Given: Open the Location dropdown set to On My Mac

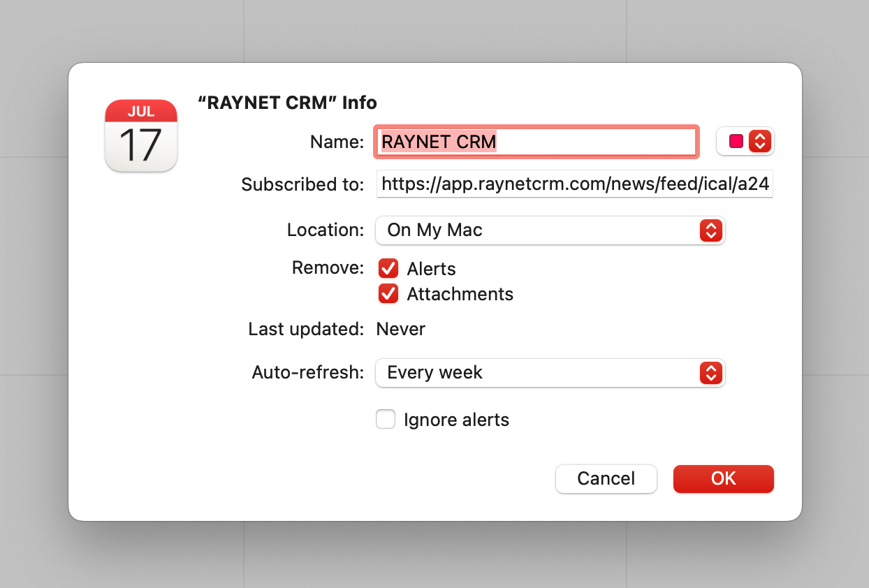Looking at the screenshot, I should 550,230.
